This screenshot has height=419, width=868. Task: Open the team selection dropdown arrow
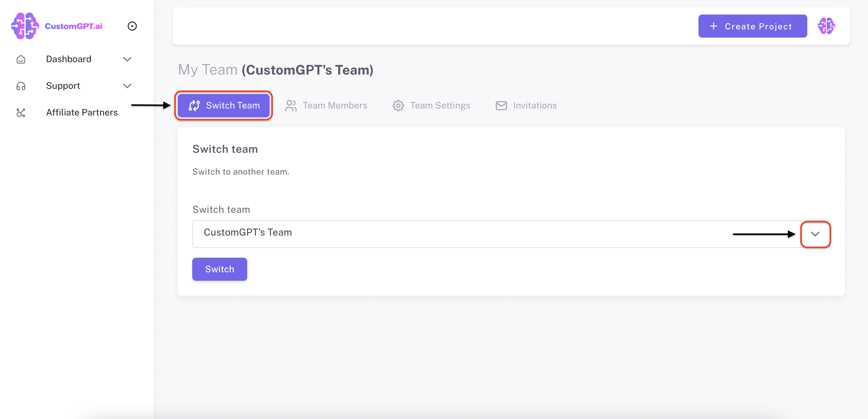point(815,234)
